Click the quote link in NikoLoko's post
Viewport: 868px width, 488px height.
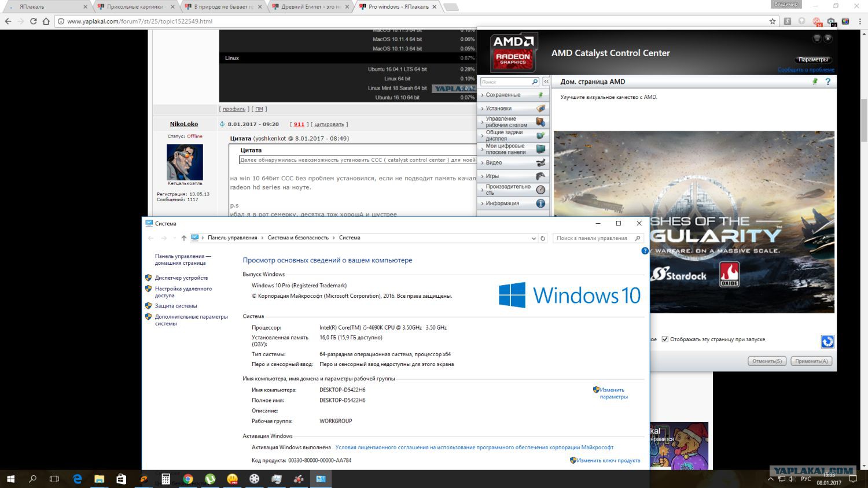tap(329, 124)
